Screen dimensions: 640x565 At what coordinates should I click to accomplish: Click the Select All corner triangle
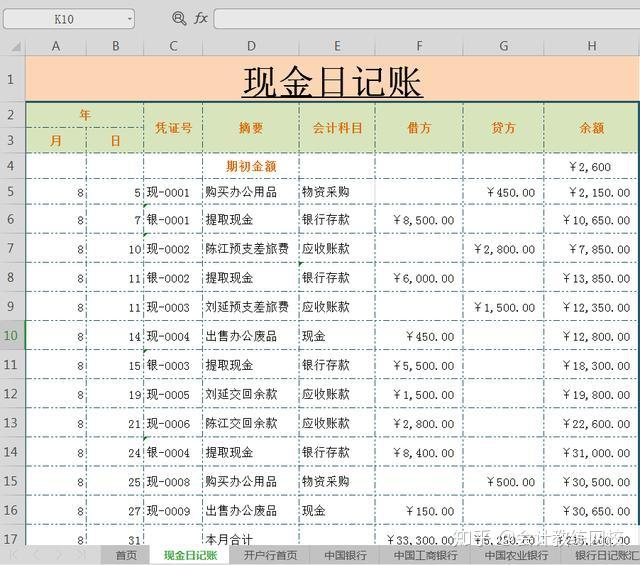(x=16, y=47)
